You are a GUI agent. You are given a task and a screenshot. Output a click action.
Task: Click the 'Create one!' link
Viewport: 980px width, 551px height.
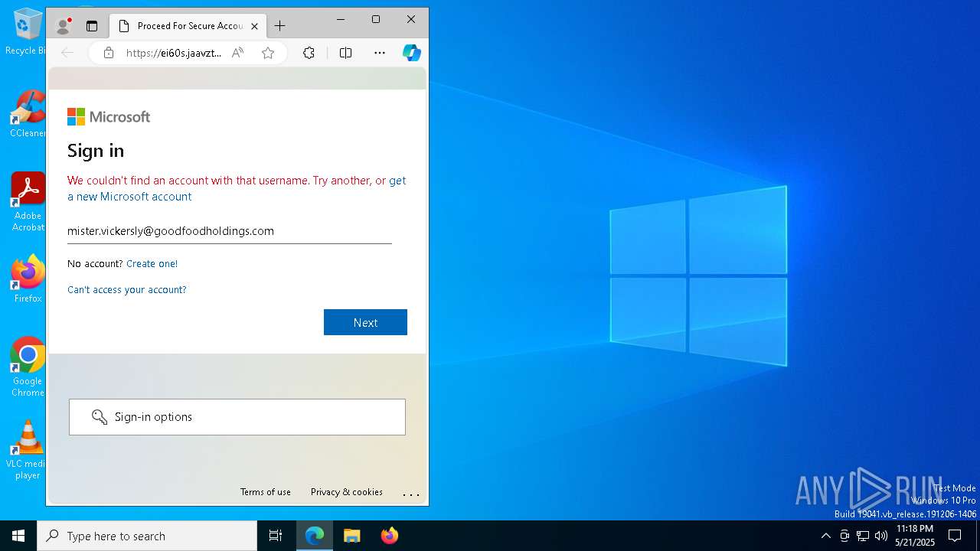pyautogui.click(x=152, y=263)
